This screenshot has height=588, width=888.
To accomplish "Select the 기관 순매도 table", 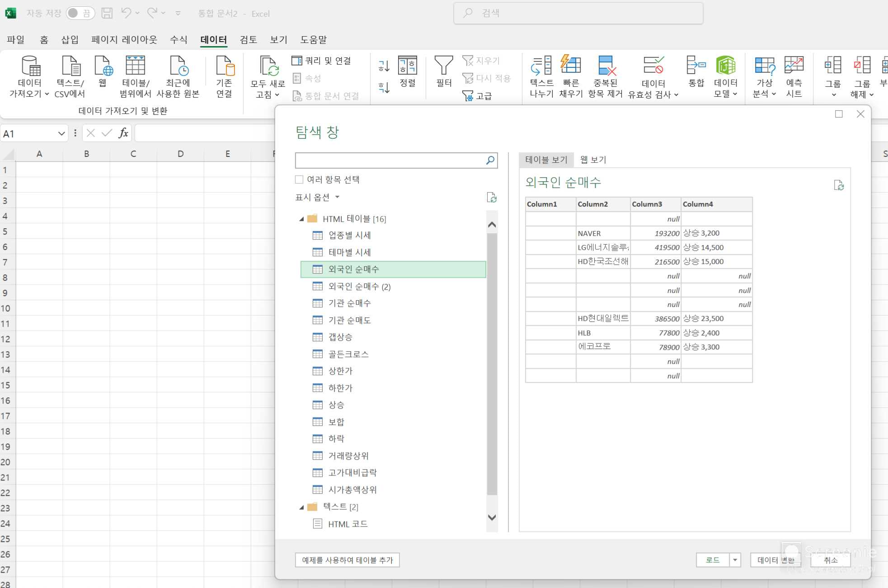I will coord(393,320).
